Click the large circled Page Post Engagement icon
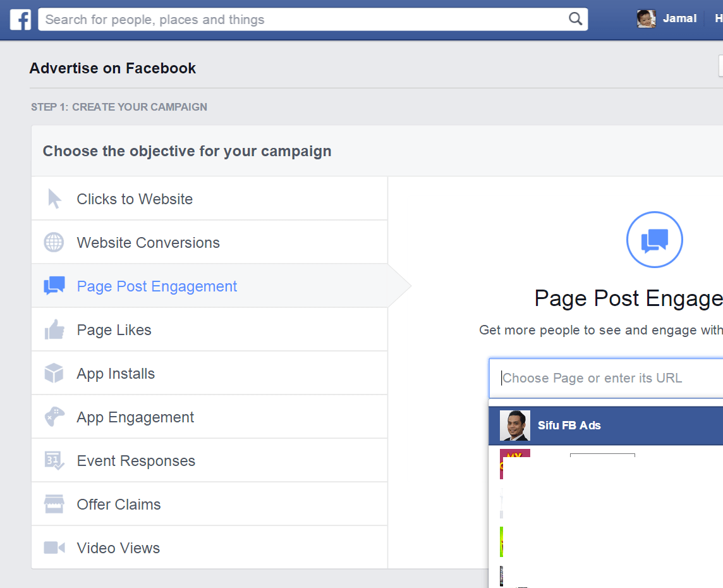The image size is (723, 588). point(654,240)
